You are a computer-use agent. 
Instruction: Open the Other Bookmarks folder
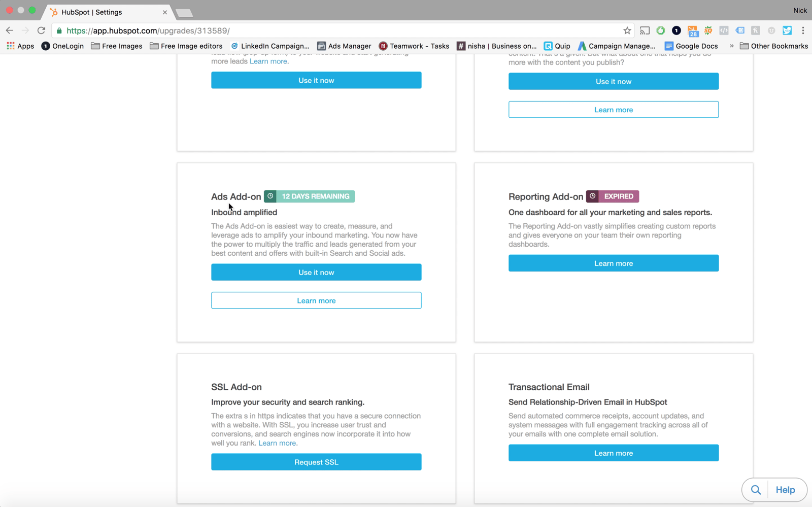(x=773, y=46)
